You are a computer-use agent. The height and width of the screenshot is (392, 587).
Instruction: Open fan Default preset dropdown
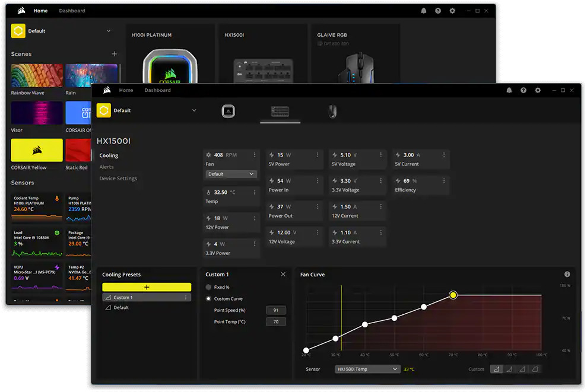point(231,174)
